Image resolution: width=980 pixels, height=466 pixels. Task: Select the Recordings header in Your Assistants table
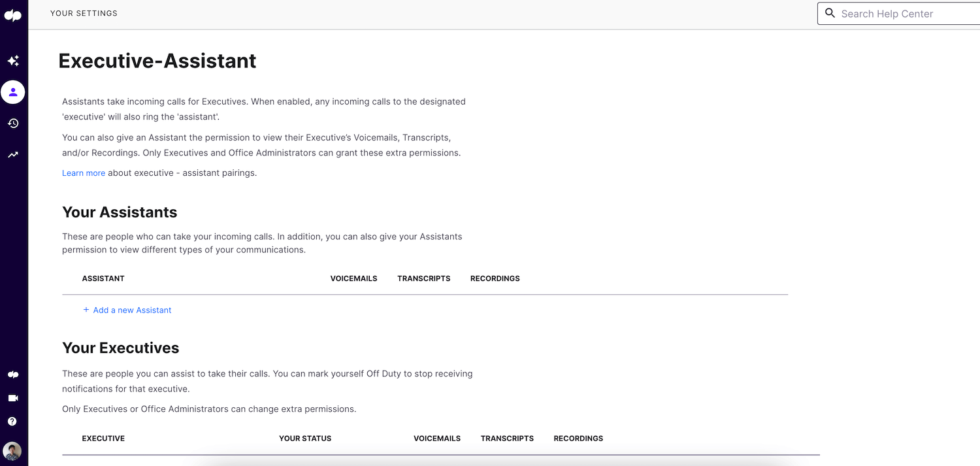495,278
